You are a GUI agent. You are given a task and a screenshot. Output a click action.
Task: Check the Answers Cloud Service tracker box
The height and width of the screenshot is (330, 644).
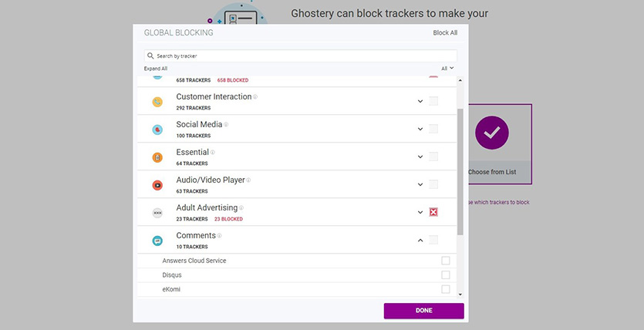446,261
